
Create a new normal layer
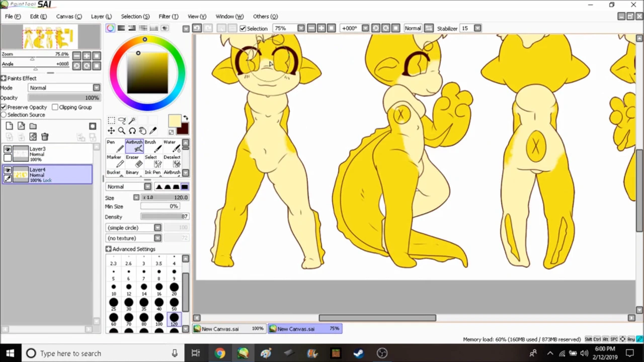pos(10,126)
